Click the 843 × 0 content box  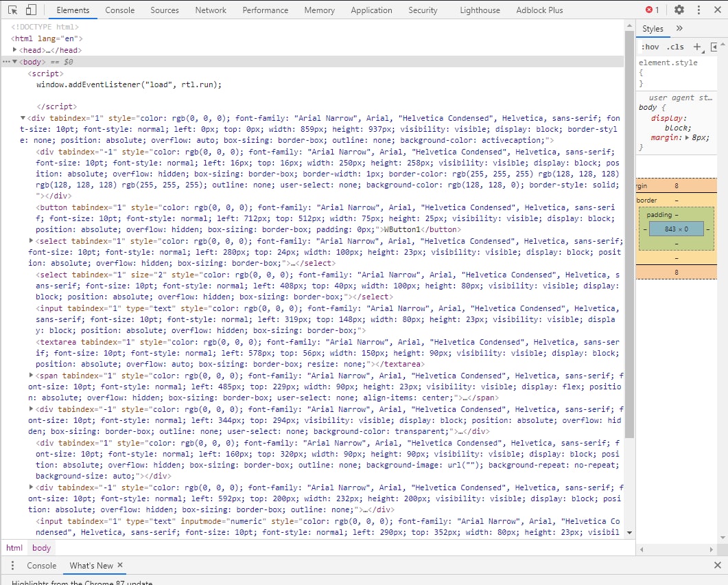pos(676,229)
